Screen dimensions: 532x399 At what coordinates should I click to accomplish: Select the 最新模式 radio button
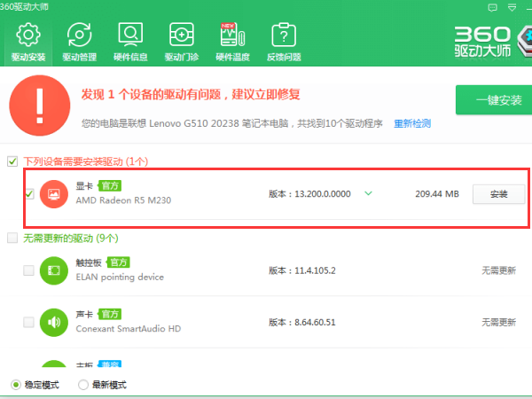point(83,385)
